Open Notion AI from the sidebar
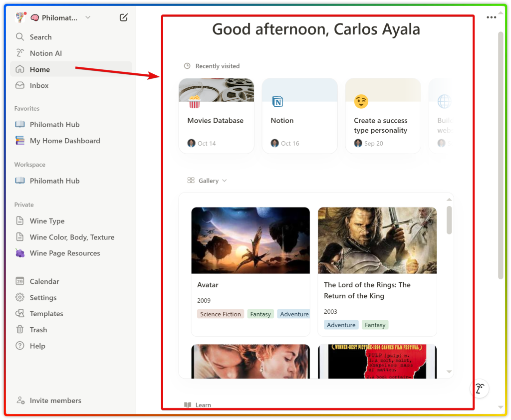Screen dimensions: 511x420 [71, 53]
